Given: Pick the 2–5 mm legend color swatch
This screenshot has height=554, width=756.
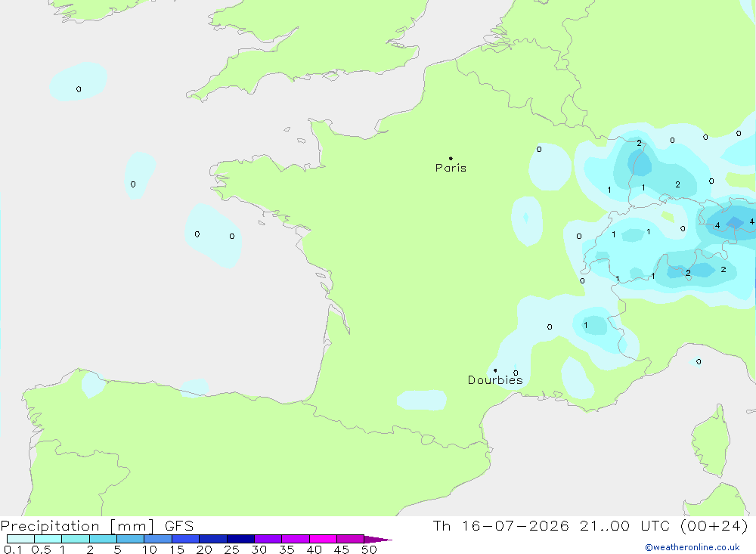Looking at the screenshot, I should [x=103, y=539].
